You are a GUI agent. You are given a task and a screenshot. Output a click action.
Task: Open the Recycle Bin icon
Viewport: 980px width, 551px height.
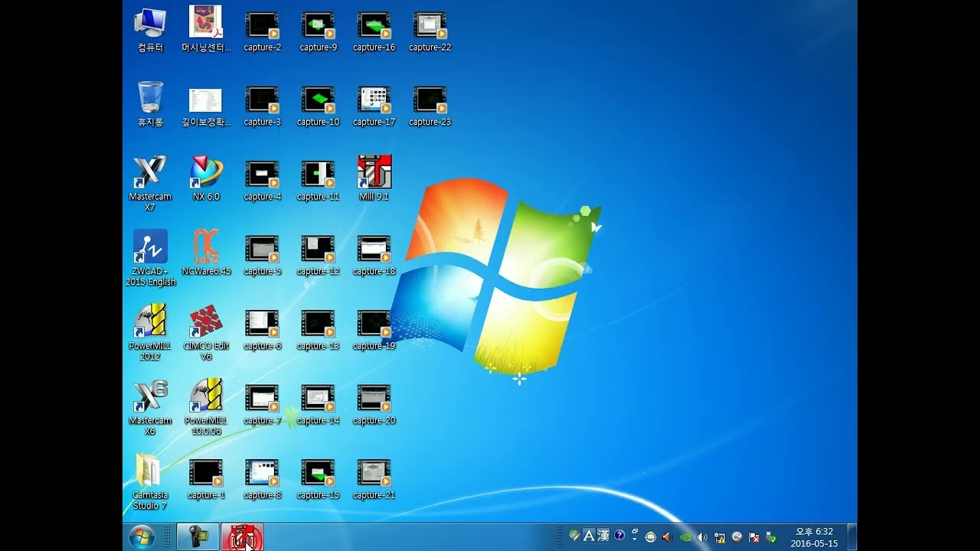click(x=150, y=98)
